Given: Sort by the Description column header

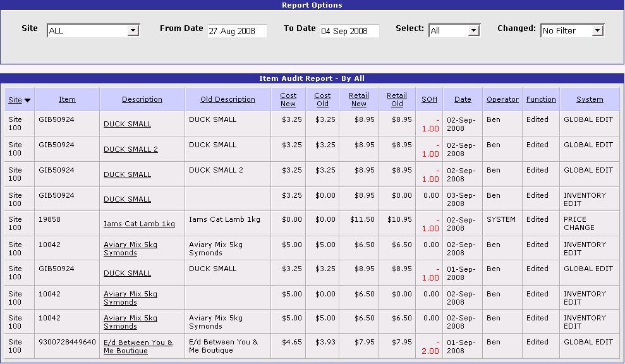Looking at the screenshot, I should [142, 99].
